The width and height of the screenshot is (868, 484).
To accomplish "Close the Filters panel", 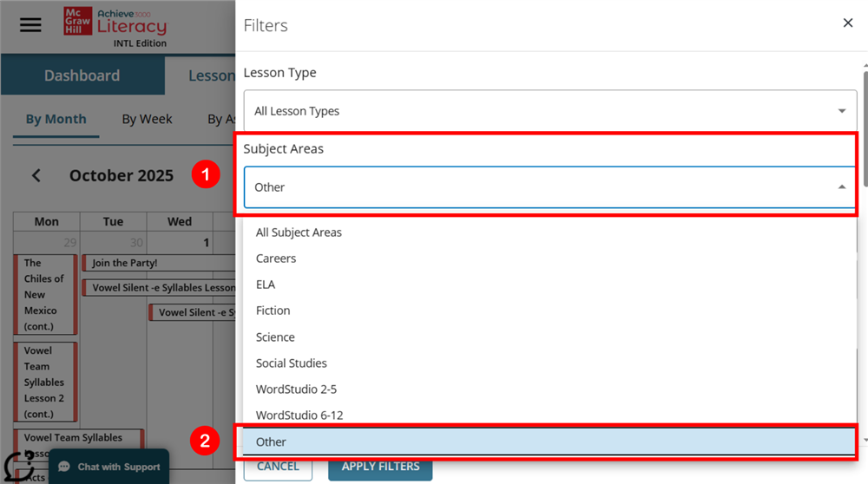I will point(848,23).
